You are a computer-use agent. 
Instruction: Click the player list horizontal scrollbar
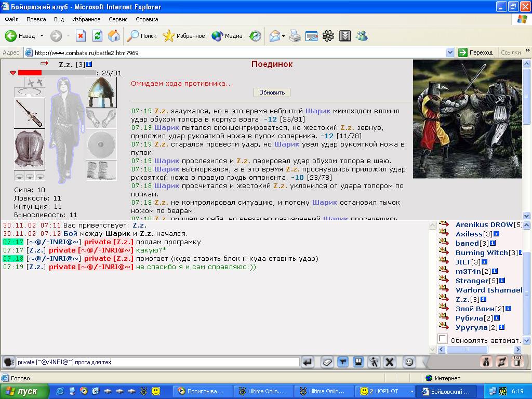click(480, 349)
